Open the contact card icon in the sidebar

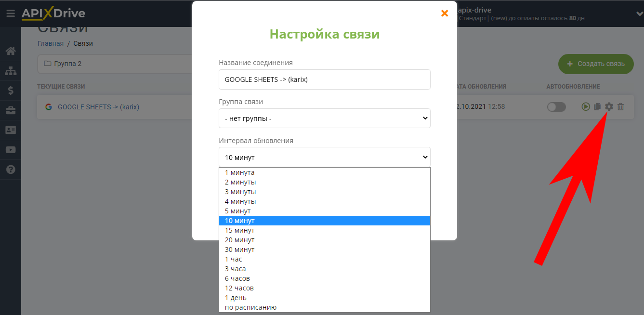click(11, 130)
